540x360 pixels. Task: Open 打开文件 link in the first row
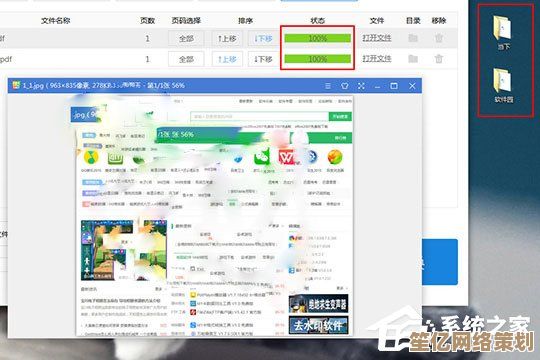[x=376, y=38]
